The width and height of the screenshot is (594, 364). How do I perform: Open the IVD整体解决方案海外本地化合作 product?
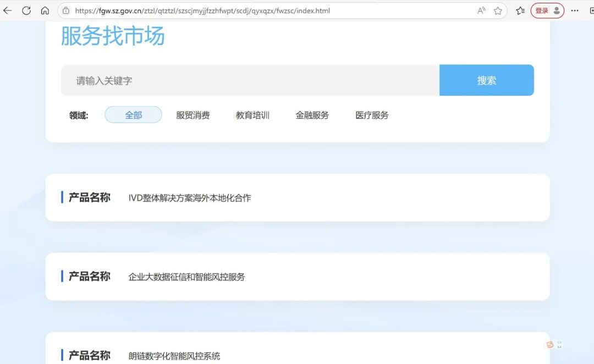point(189,197)
